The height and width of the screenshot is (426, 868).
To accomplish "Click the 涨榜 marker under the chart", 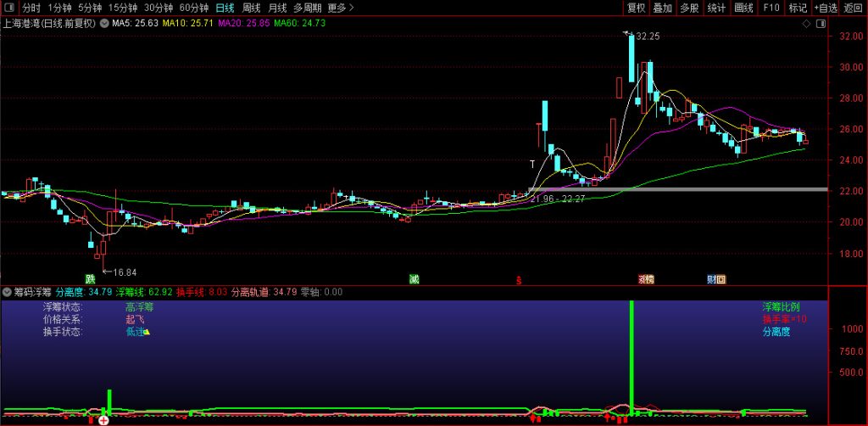I will point(646,278).
